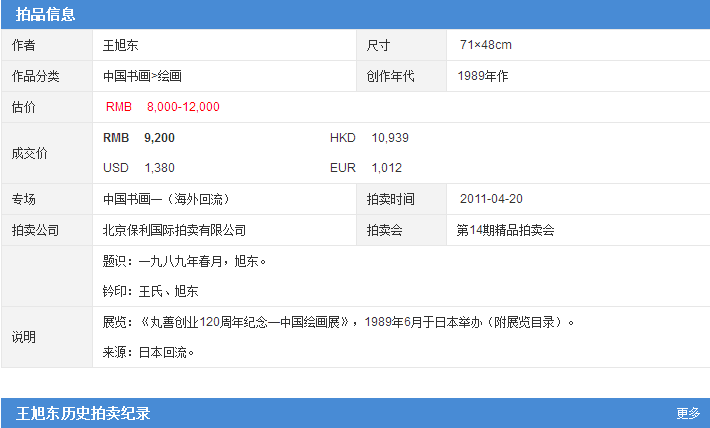Open the 第14期精品拍卖会 auction link
710x428 pixels.
(505, 230)
